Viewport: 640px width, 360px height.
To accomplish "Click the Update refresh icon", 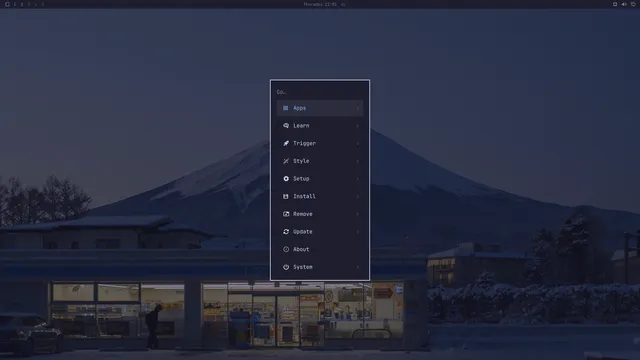I will (x=286, y=232).
